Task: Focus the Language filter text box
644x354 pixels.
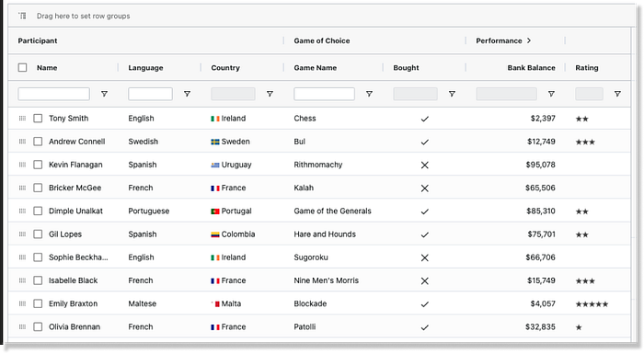Action: pyautogui.click(x=150, y=94)
